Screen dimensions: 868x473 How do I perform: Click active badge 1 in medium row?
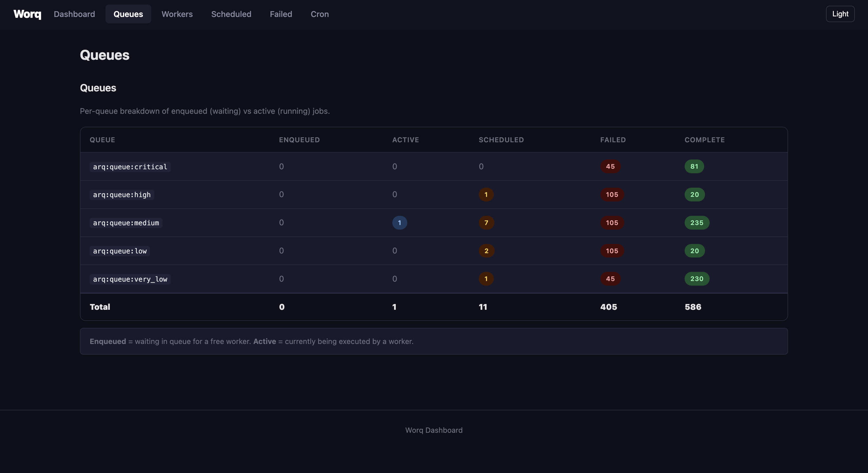[400, 223]
